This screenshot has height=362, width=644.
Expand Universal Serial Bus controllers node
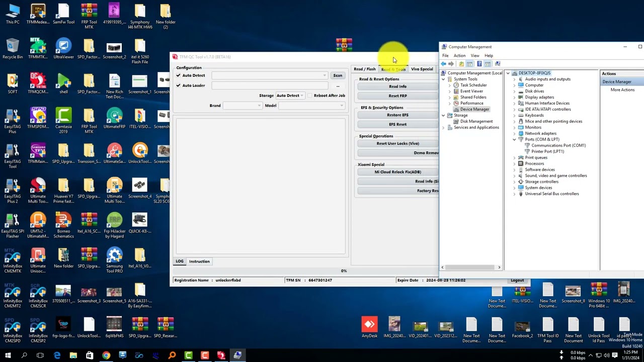(514, 194)
